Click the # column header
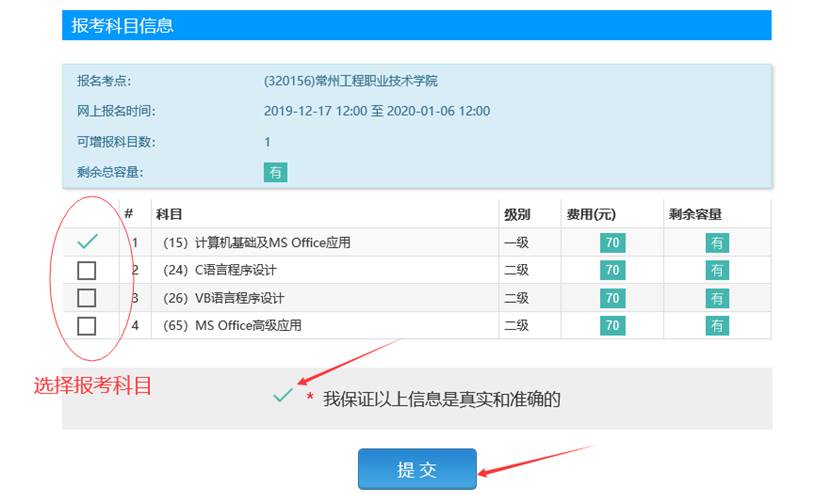Viewport: 831px width, 494px height. (128, 214)
